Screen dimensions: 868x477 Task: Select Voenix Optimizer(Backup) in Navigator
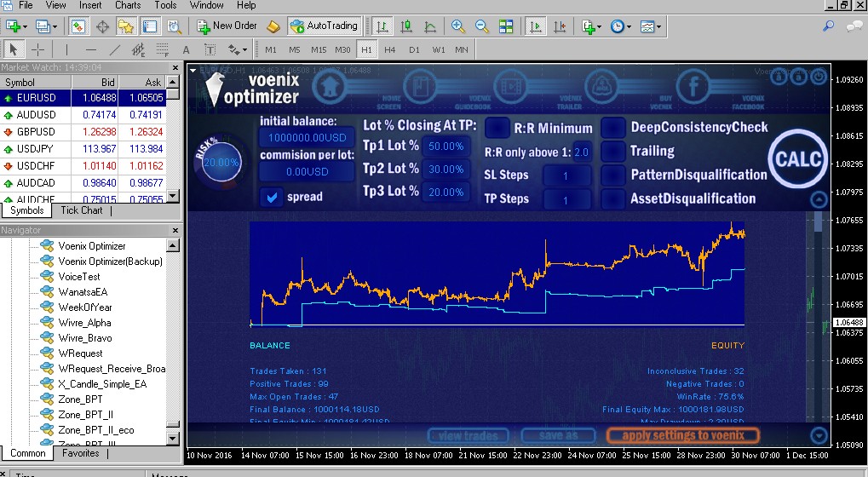pyautogui.click(x=110, y=261)
